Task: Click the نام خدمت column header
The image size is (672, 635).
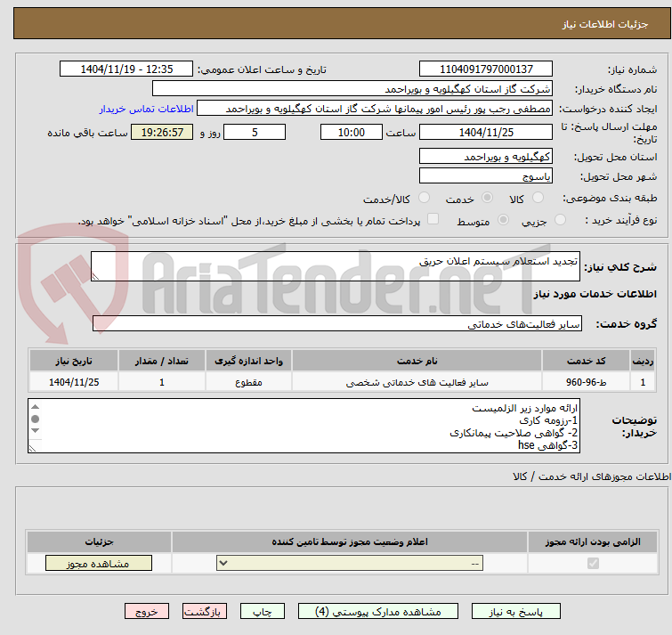Action: coord(417,361)
